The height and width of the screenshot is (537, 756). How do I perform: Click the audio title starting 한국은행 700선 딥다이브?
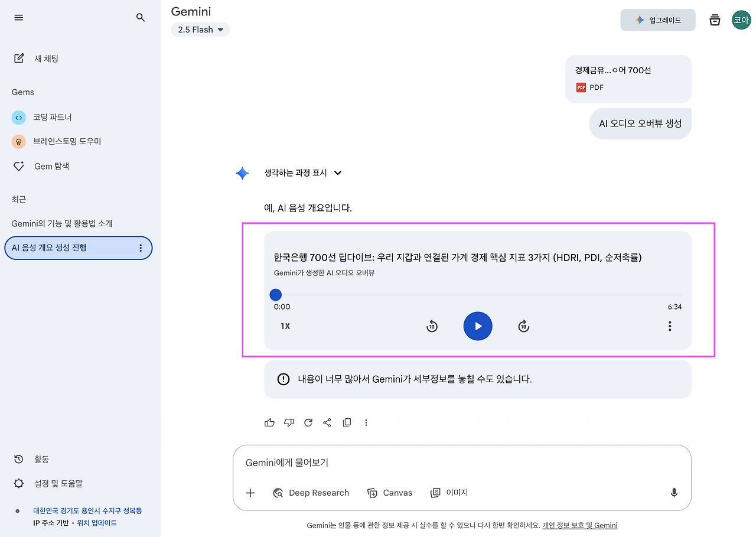pyautogui.click(x=458, y=257)
